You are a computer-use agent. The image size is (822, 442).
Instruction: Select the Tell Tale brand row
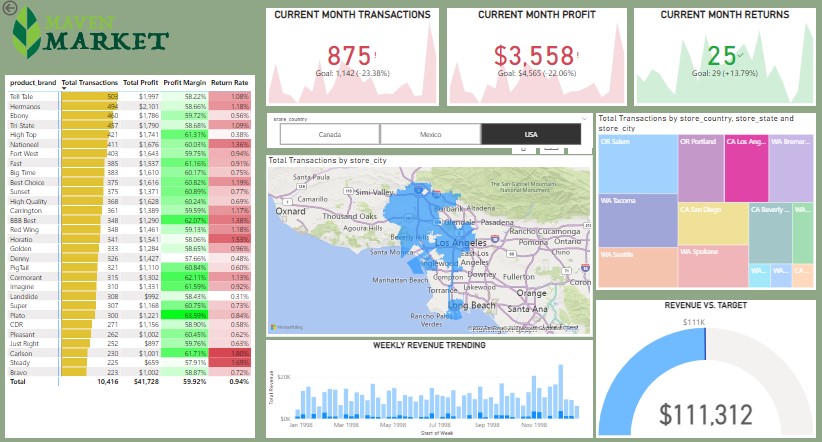pos(22,96)
